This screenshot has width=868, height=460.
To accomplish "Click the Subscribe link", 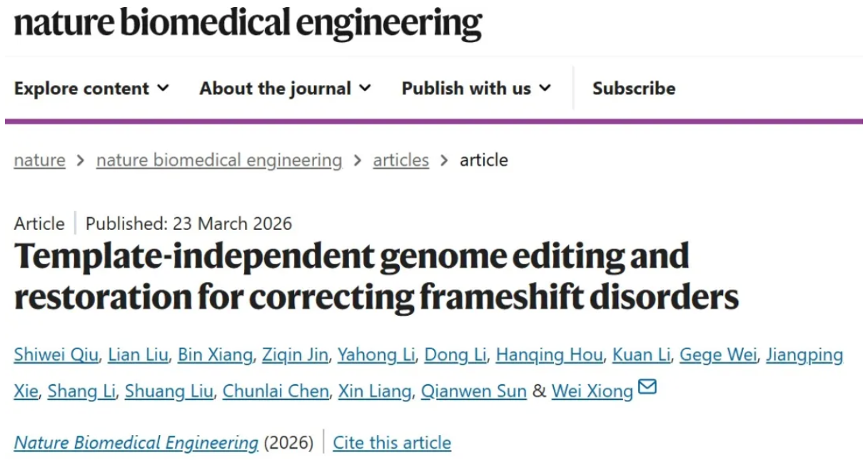I will pos(633,89).
